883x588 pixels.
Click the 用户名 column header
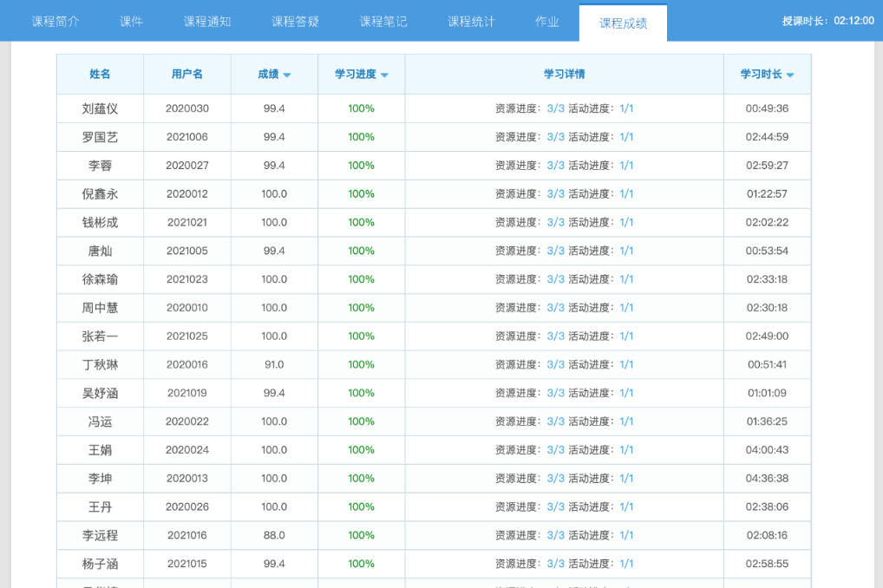coord(187,75)
